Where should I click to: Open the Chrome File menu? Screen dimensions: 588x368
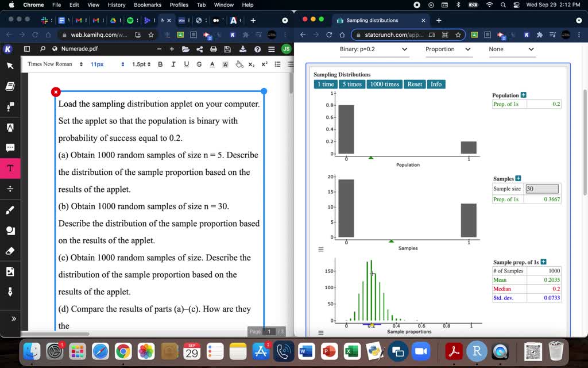coord(57,5)
